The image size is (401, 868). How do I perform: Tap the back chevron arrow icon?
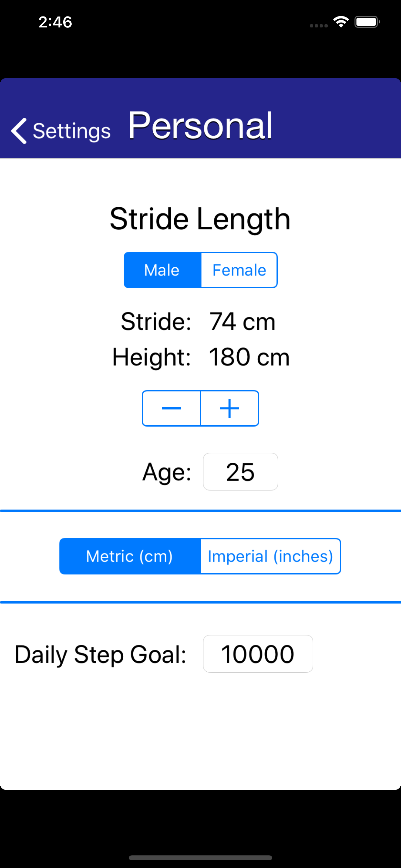(x=18, y=131)
